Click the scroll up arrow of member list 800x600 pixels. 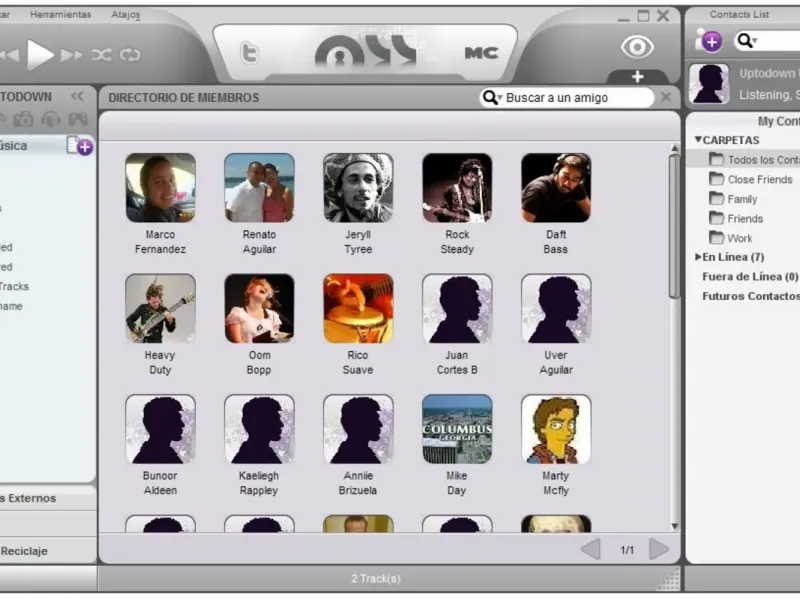674,148
